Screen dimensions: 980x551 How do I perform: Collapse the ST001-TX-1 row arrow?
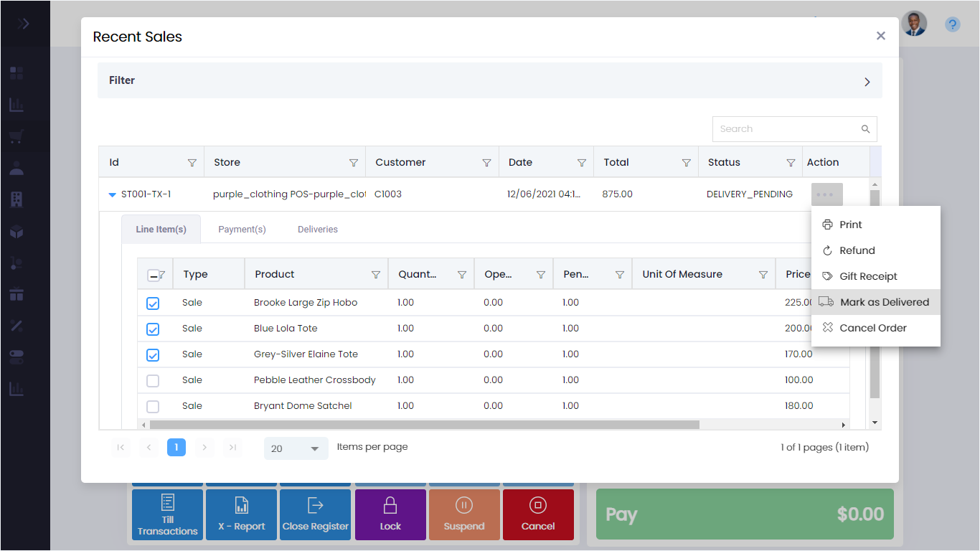coord(112,194)
